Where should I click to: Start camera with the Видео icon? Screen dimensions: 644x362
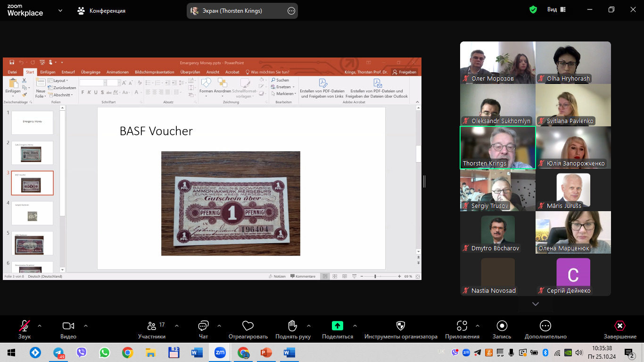pyautogui.click(x=68, y=326)
